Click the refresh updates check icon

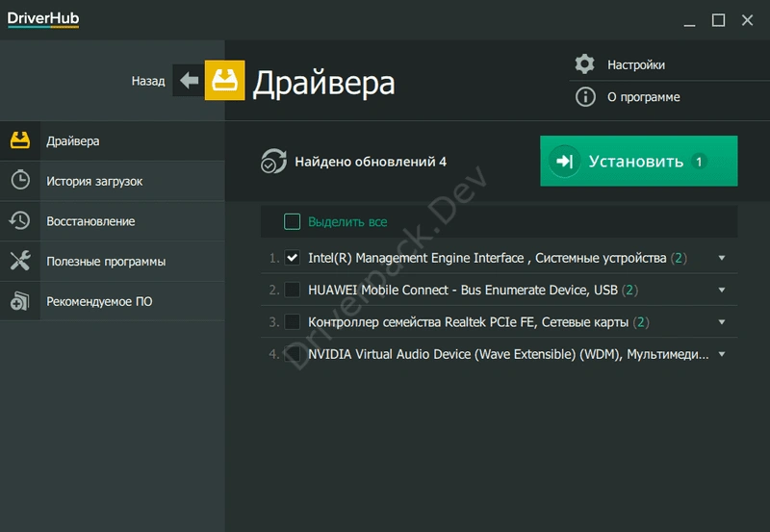(x=273, y=161)
